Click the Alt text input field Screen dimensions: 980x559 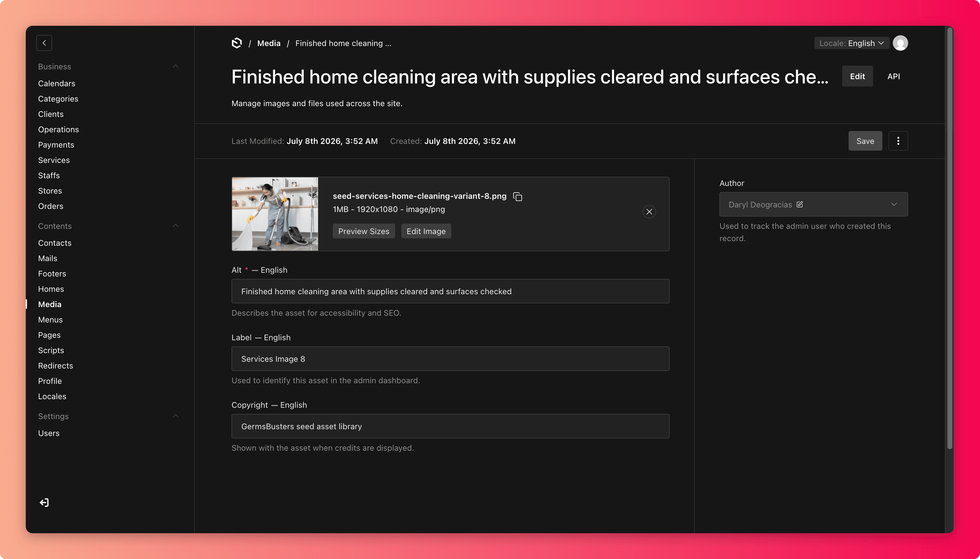[x=450, y=291]
